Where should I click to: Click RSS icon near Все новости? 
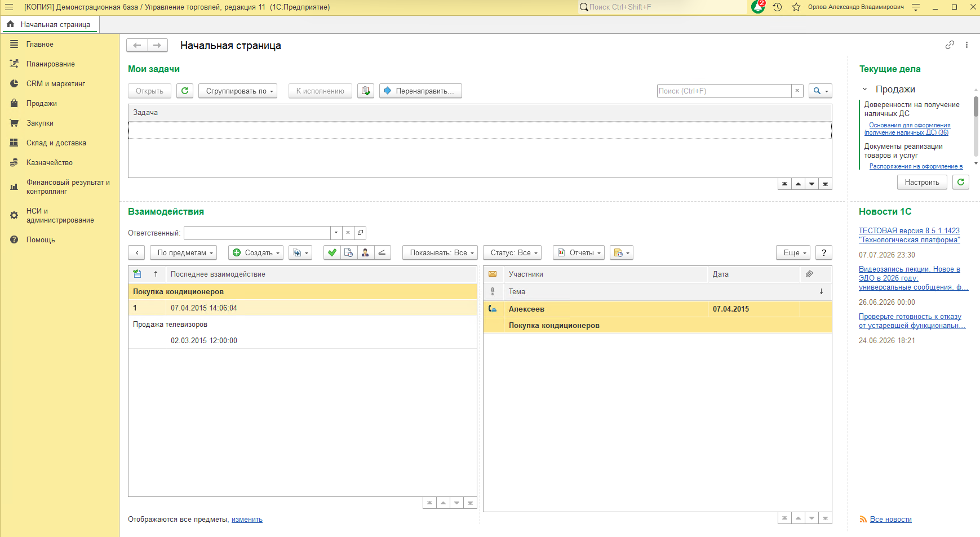point(863,520)
